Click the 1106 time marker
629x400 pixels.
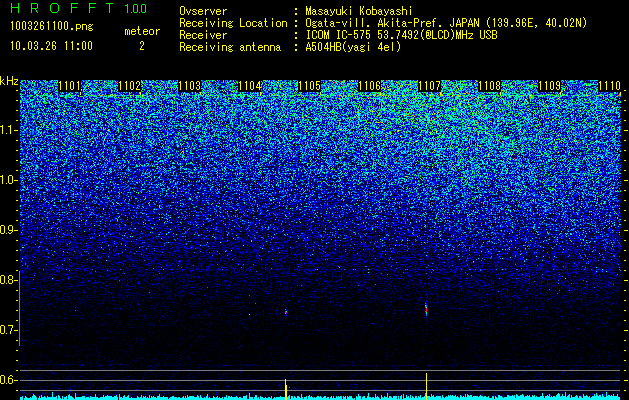point(369,86)
